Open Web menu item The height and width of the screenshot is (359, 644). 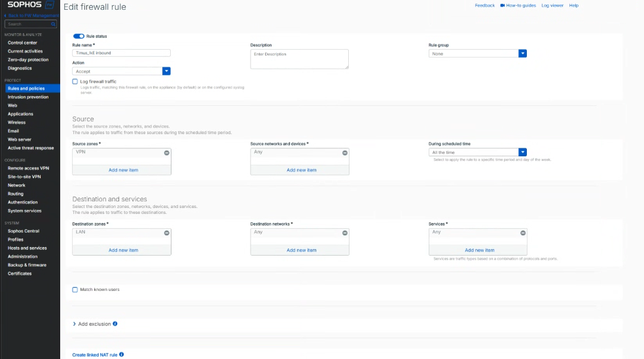click(x=12, y=105)
